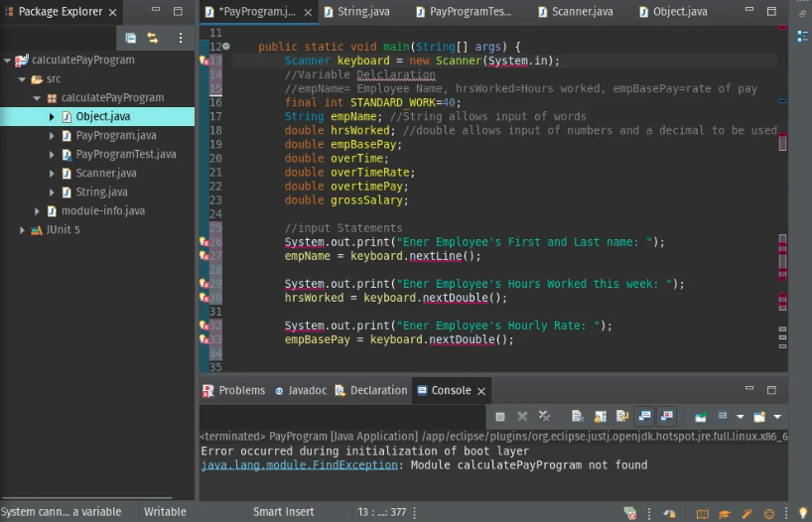812x522 pixels.
Task: Maximize the Console panel
Action: (771, 390)
